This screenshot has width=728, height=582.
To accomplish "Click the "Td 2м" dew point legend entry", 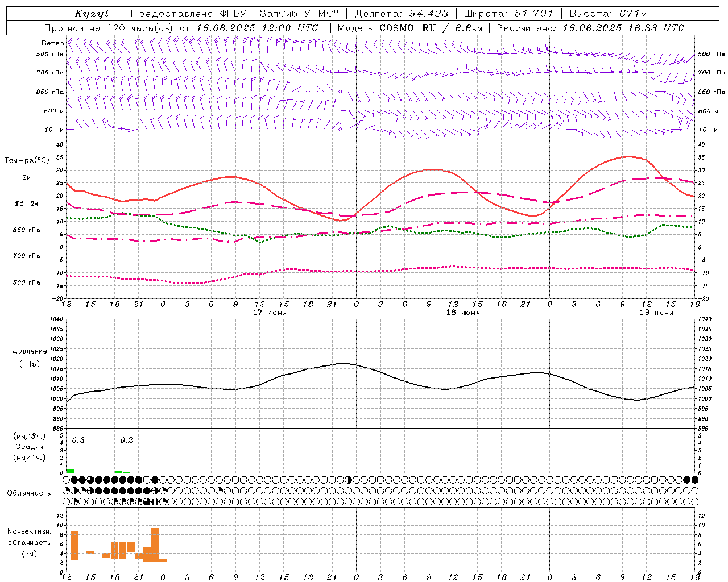I will pos(27,203).
